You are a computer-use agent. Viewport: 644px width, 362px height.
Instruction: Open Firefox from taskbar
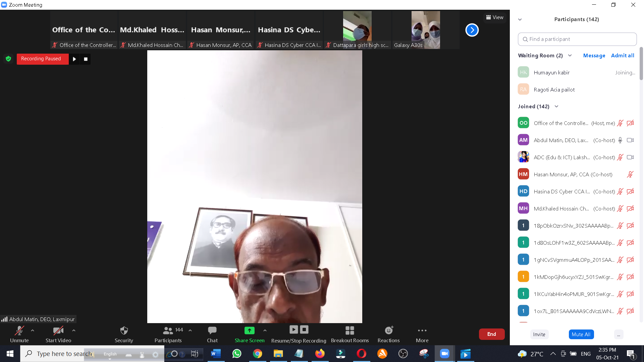(320, 354)
